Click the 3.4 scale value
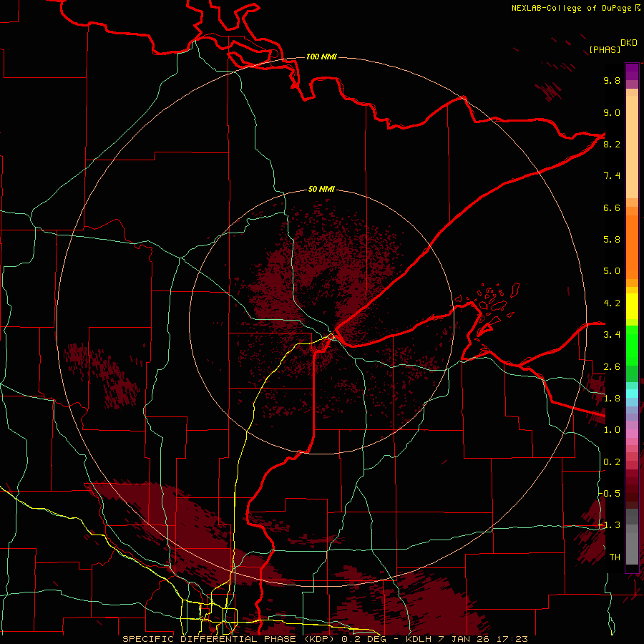This screenshot has width=644, height=644. [x=612, y=335]
